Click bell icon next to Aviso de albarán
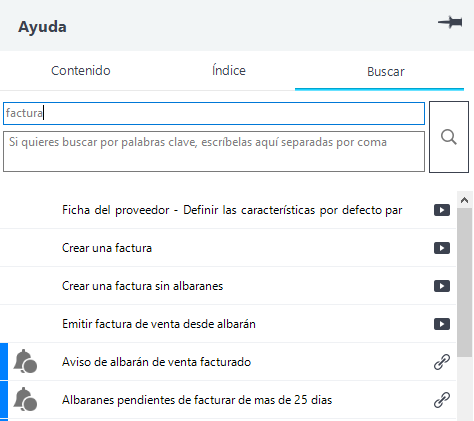The image size is (474, 421). 25,361
